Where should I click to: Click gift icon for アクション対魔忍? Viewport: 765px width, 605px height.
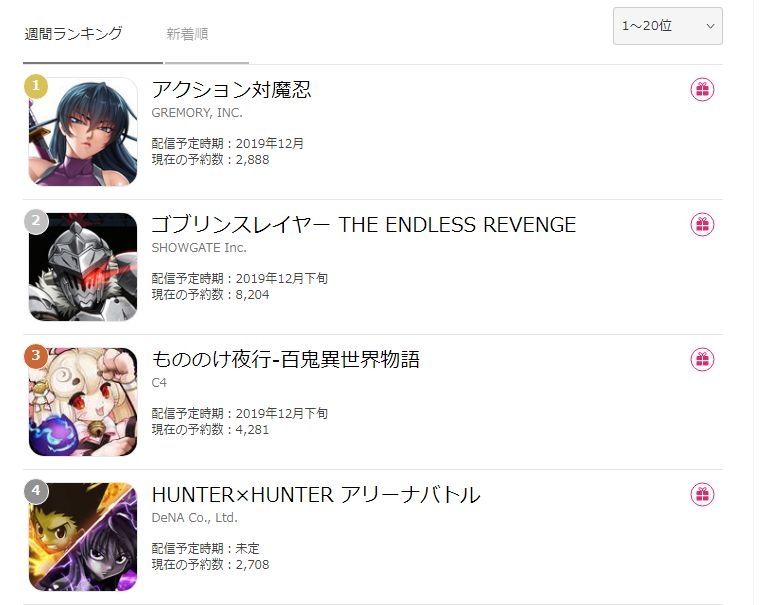702,90
